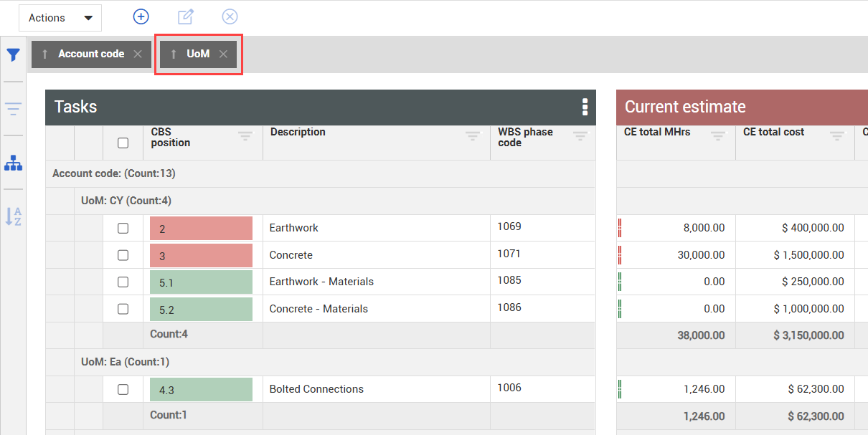Remove the UoM grouping chip
The image size is (868, 435).
click(223, 54)
